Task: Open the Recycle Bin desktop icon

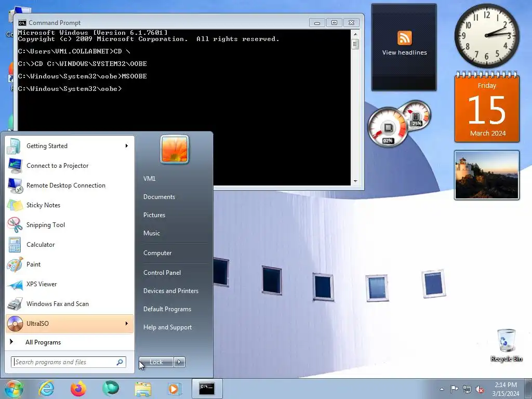Action: (506, 345)
